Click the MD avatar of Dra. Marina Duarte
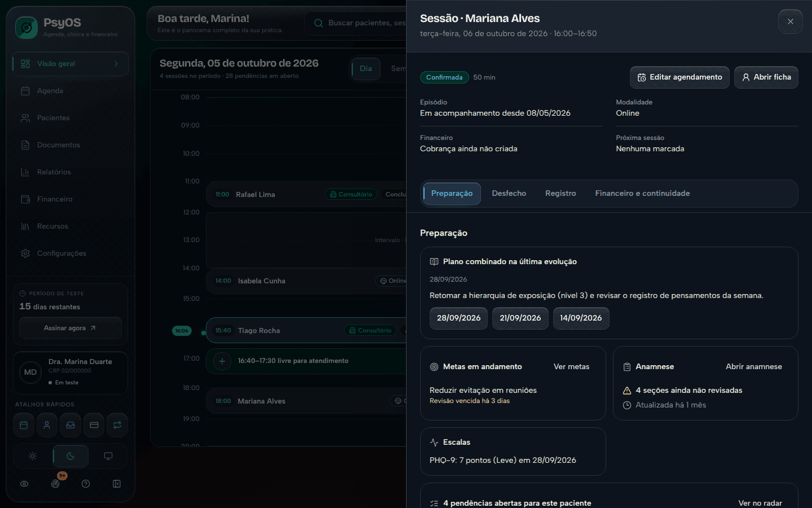 click(30, 373)
